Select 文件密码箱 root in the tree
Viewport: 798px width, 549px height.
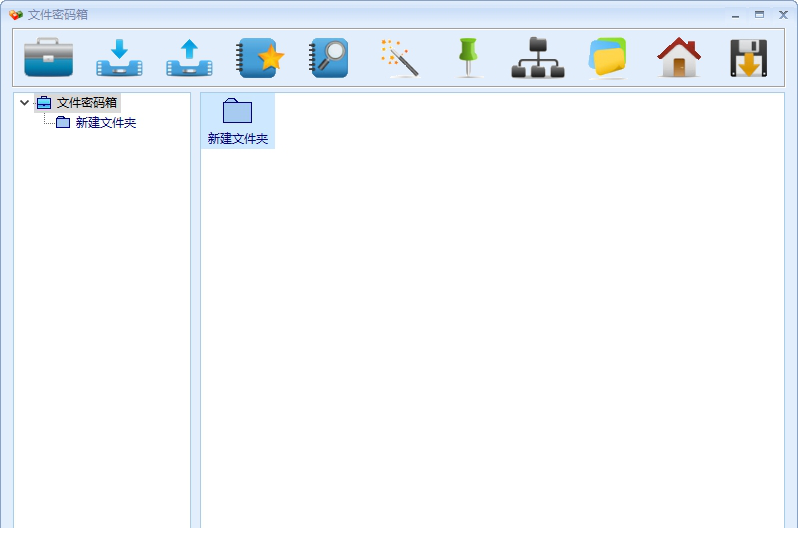coord(87,103)
